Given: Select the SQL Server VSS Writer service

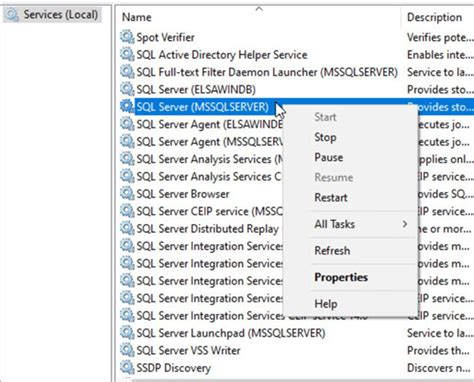Looking at the screenshot, I should (x=188, y=350).
